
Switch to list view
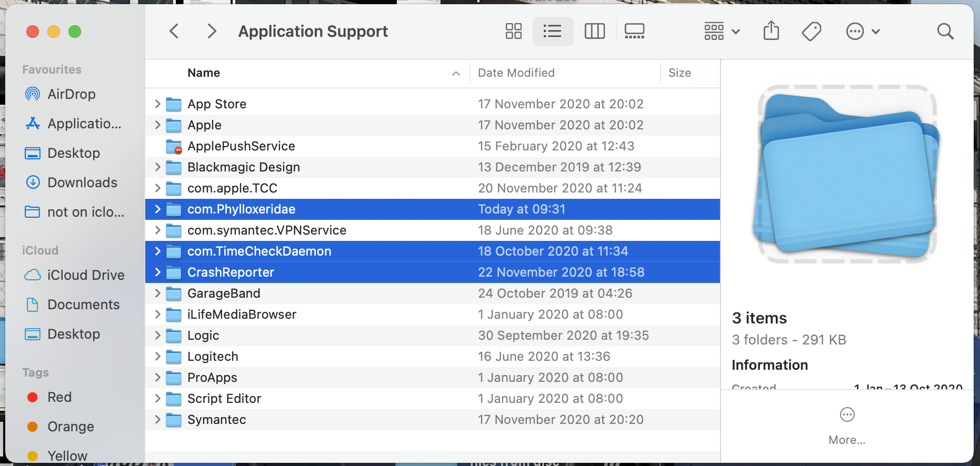(x=553, y=32)
